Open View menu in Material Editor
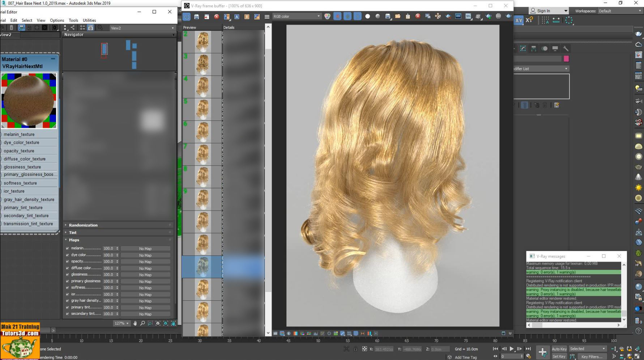This screenshot has width=644, height=360. tap(41, 20)
